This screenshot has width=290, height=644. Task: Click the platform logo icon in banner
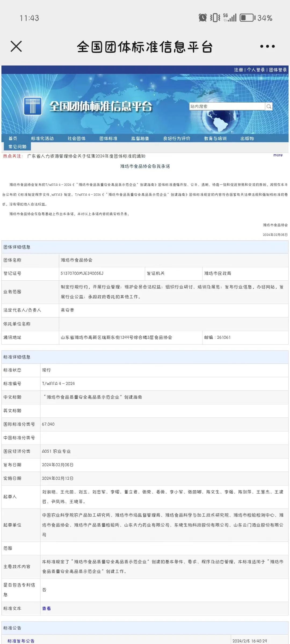point(32,106)
